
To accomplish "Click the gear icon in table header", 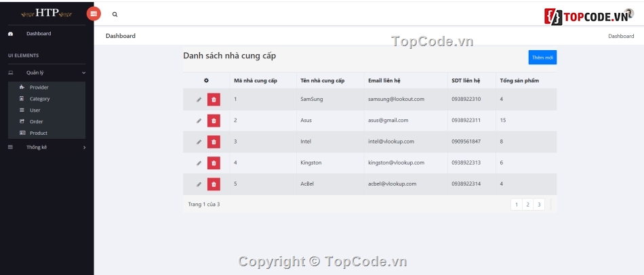I will 206,81.
